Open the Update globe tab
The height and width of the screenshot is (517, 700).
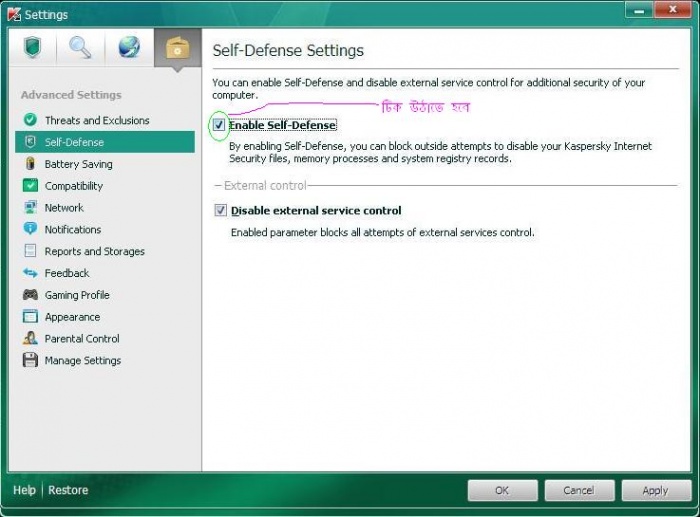pyautogui.click(x=129, y=48)
